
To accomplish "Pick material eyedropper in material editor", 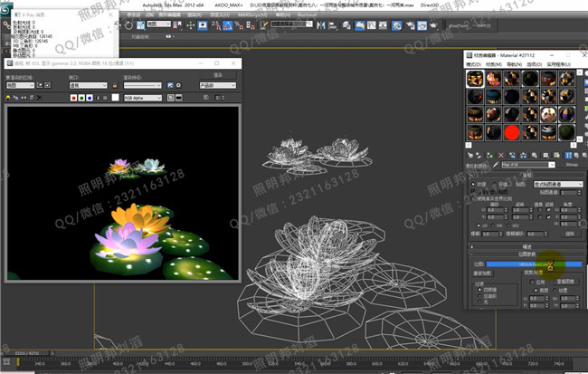I will coord(496,165).
